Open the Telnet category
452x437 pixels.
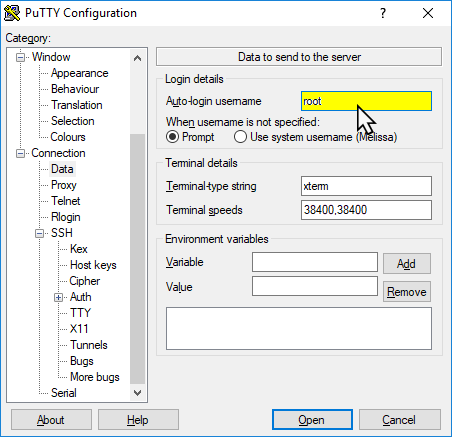pos(66,201)
